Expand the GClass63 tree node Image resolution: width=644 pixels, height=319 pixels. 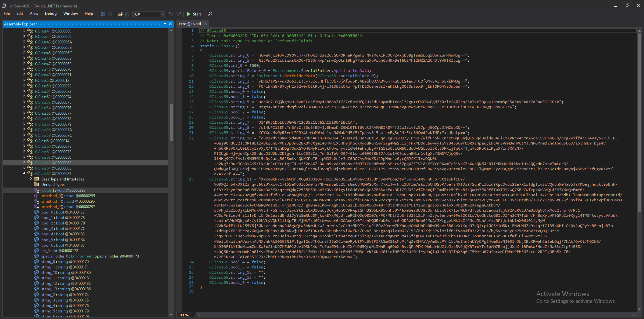24,163
